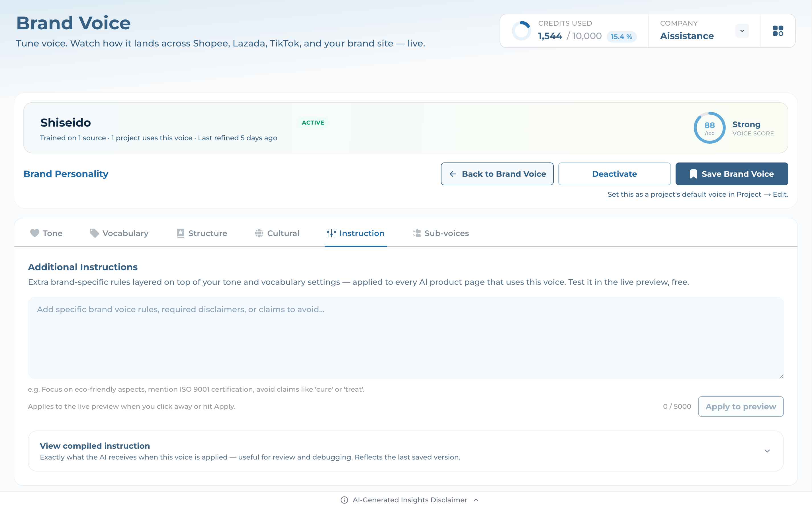Focus the Additional Instructions text area

(406, 338)
